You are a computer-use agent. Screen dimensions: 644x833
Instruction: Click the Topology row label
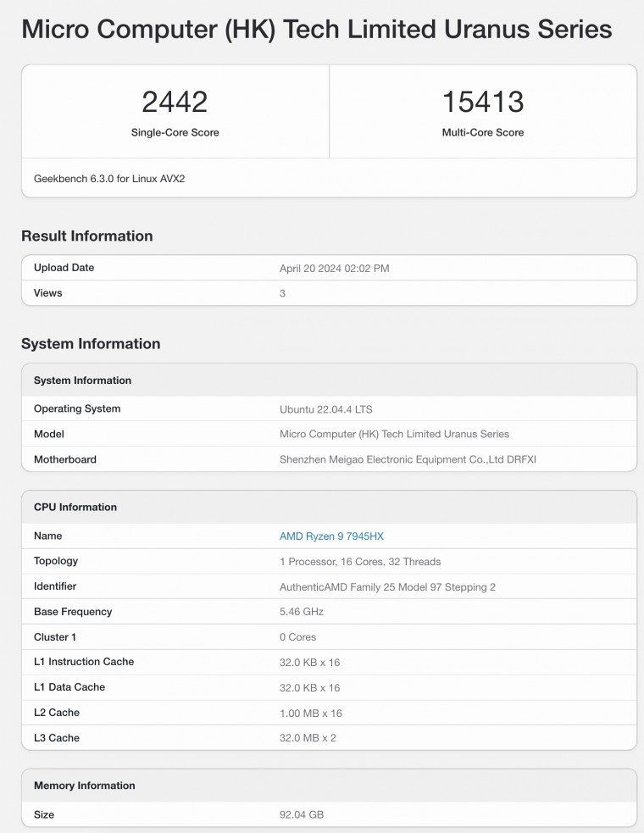tap(56, 561)
